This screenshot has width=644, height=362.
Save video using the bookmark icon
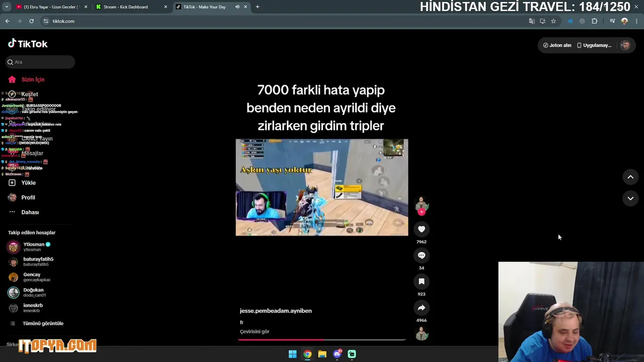422,282
